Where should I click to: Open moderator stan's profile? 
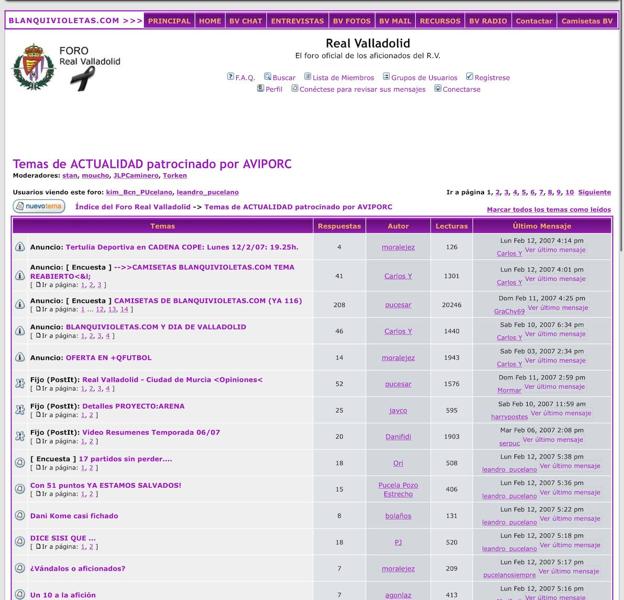click(x=70, y=175)
